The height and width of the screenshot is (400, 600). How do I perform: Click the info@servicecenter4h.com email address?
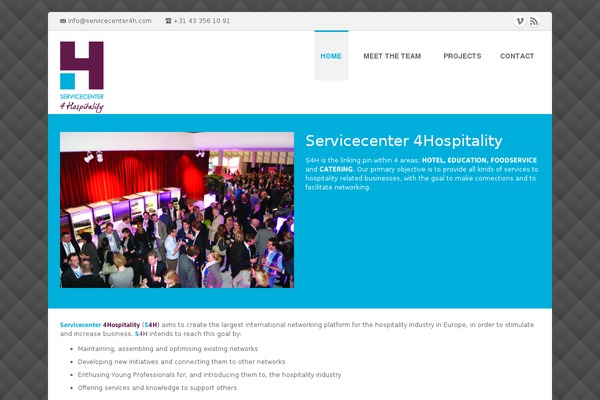click(109, 21)
